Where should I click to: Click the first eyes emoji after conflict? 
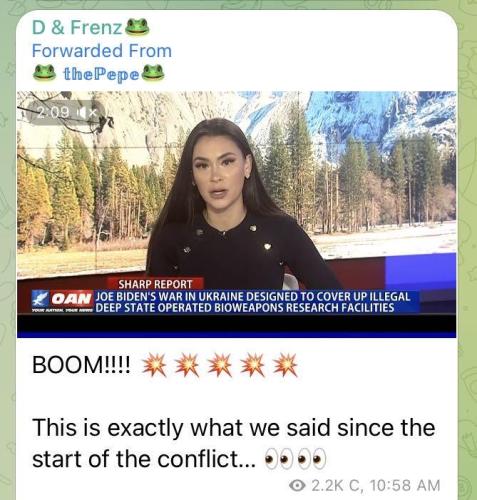coord(279,459)
